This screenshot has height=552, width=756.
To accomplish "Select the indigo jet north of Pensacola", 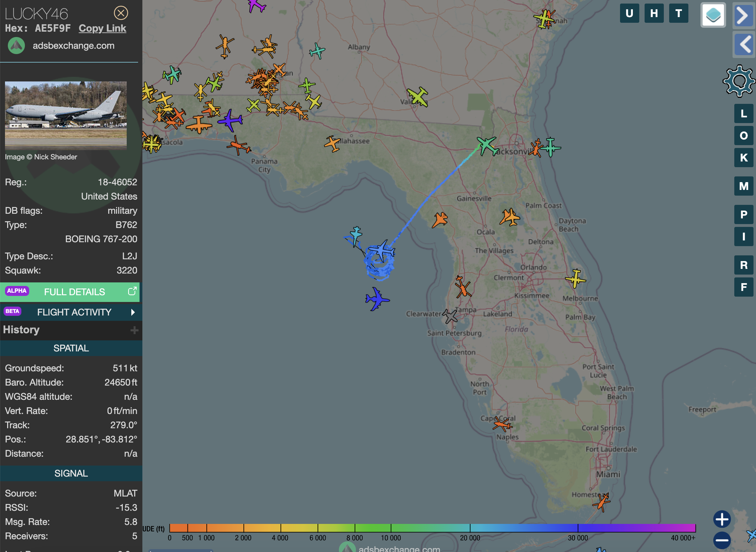I will click(230, 121).
